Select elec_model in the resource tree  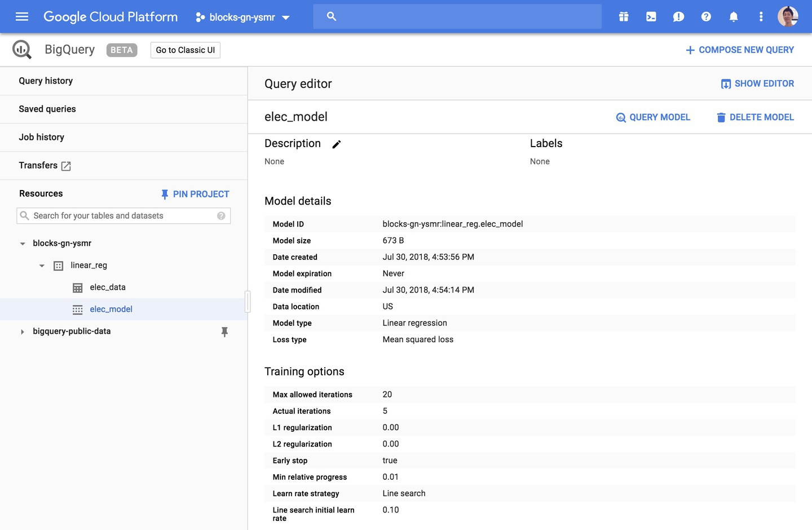(111, 309)
